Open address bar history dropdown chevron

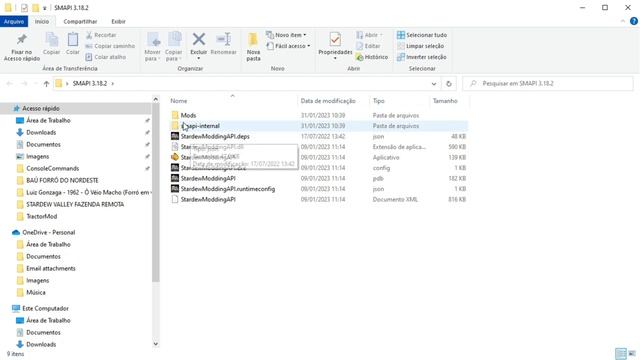434,84
